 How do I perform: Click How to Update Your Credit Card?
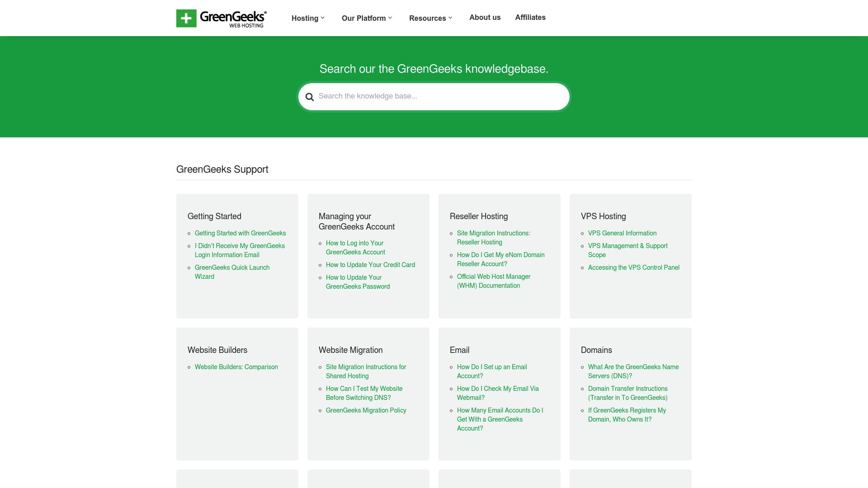coord(370,265)
